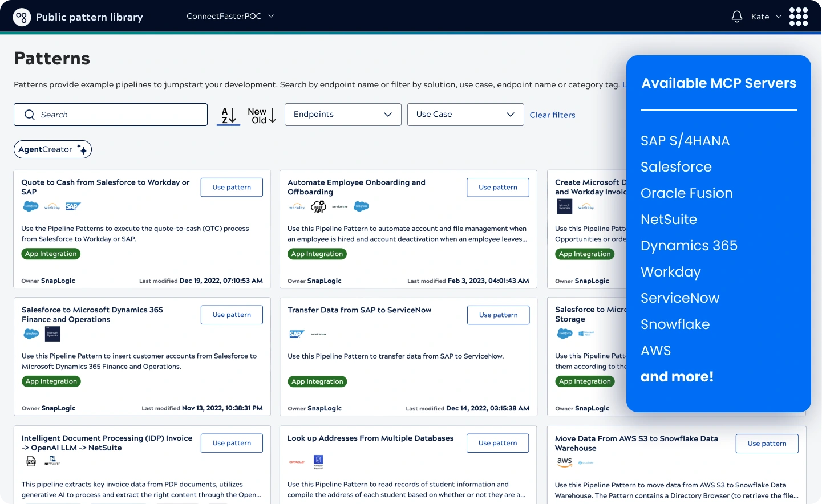Click App Integration tag on Quote to Cash card
Screen dimensions: 822x504
point(51,254)
